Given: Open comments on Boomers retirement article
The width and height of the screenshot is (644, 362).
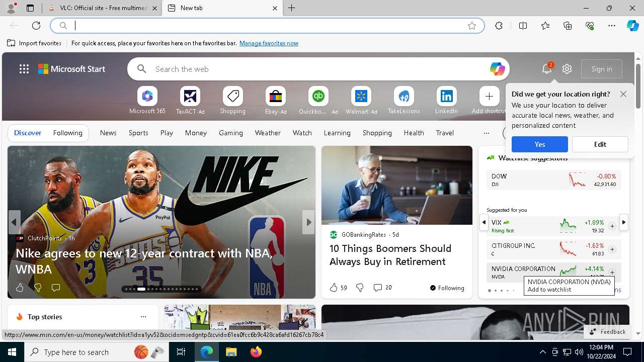Looking at the screenshot, I should (x=382, y=288).
